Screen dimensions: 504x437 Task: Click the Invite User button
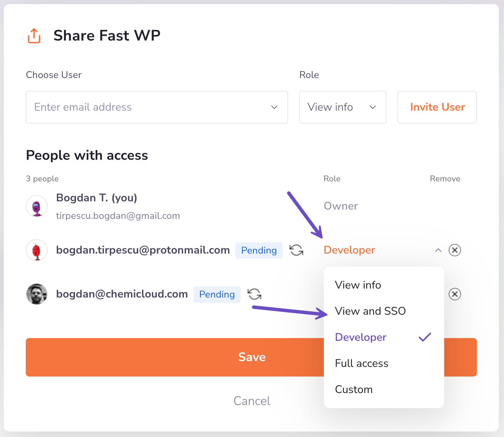[x=437, y=107]
